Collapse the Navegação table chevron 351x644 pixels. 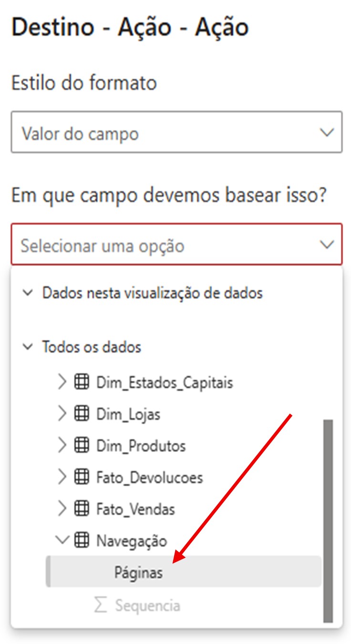pos(62,541)
